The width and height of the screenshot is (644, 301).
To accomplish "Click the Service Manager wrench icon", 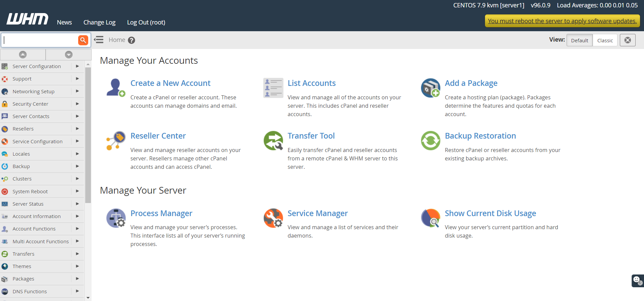I will coord(273,218).
